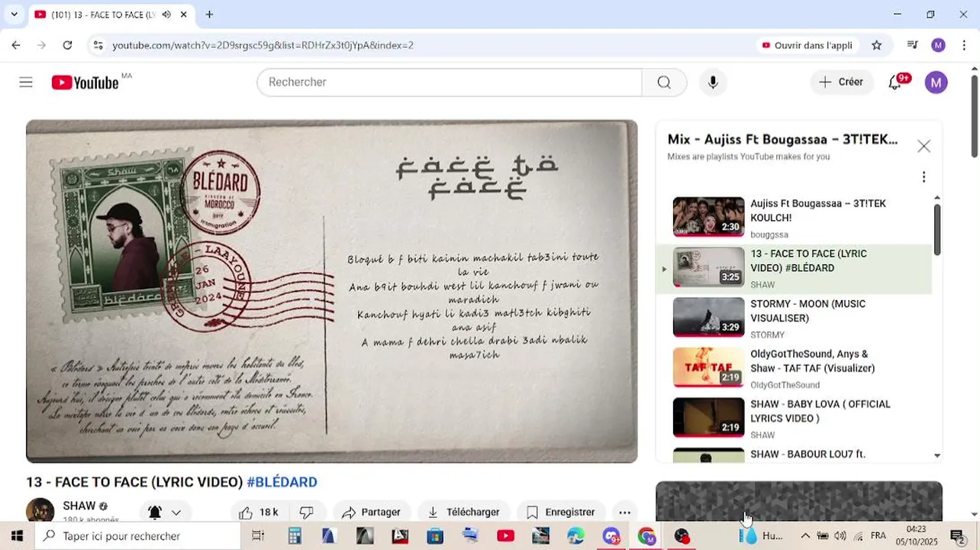Viewport: 980px width, 550px height.
Task: Mute the tab via speaker icon
Action: (166, 15)
